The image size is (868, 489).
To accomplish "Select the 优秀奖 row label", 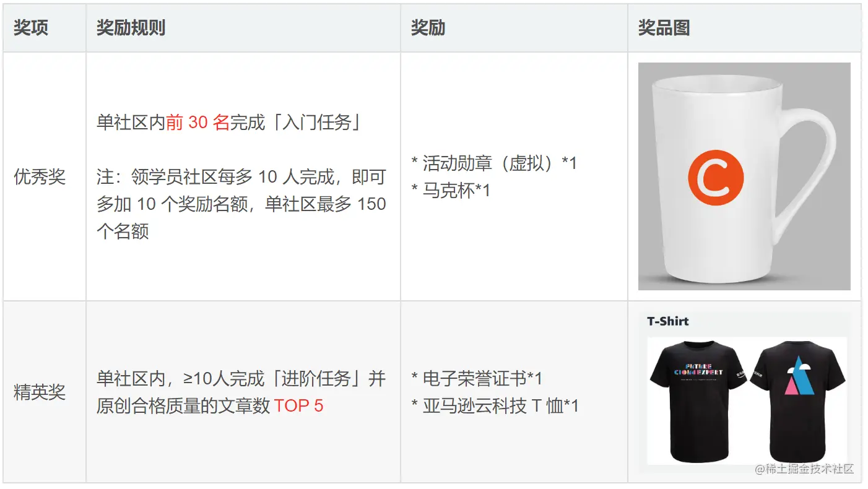I will coord(40,177).
